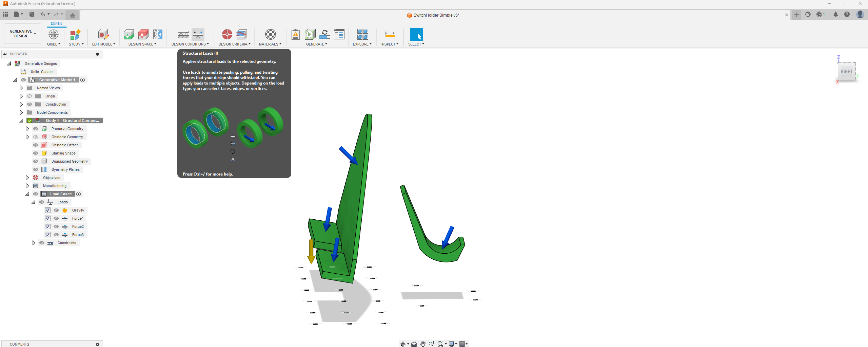This screenshot has width=868, height=347.
Task: Run the Pre-check tool
Action: pos(296,34)
